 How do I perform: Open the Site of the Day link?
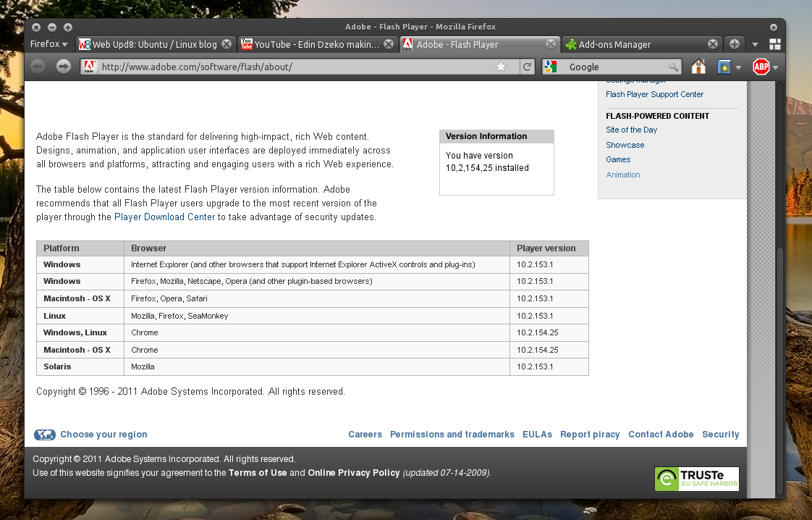(631, 130)
